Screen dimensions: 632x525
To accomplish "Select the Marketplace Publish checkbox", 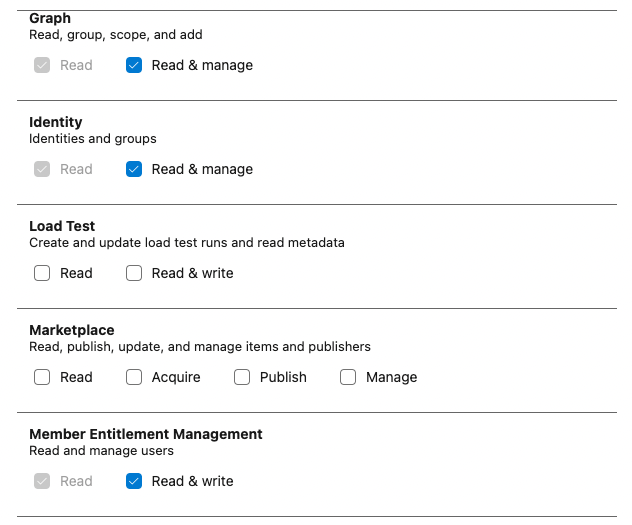I will [242, 378].
